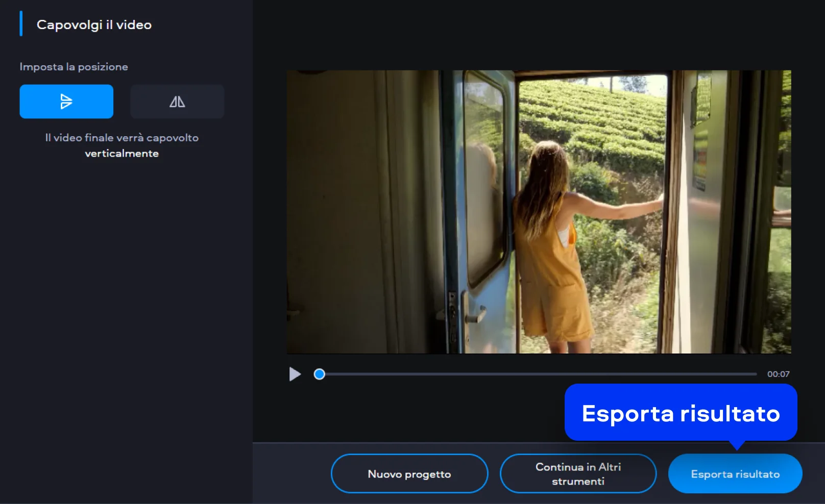Start a new project with Nuovo progetto
Viewport: 825px width, 504px height.
[409, 474]
